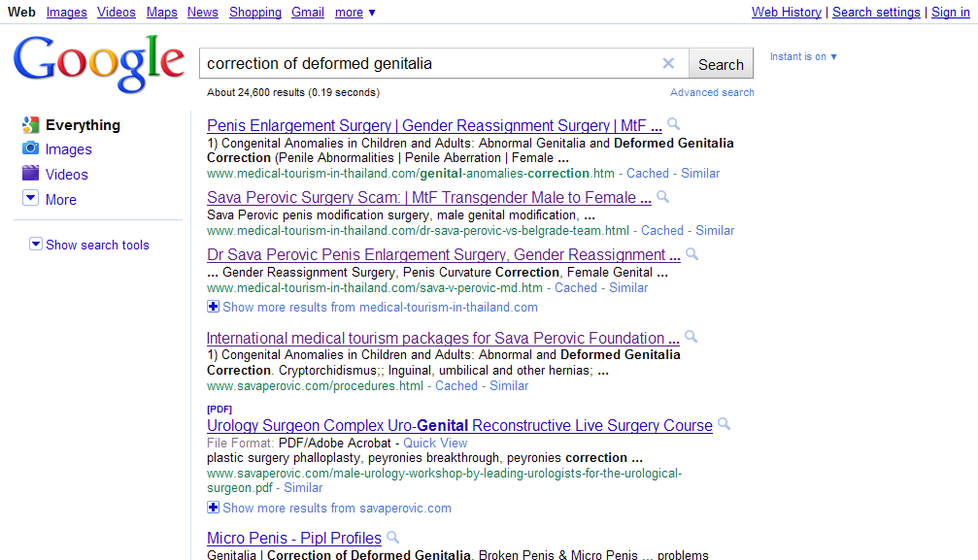978x560 pixels.
Task: Click the Videos film icon in sidebar
Action: [x=30, y=175]
